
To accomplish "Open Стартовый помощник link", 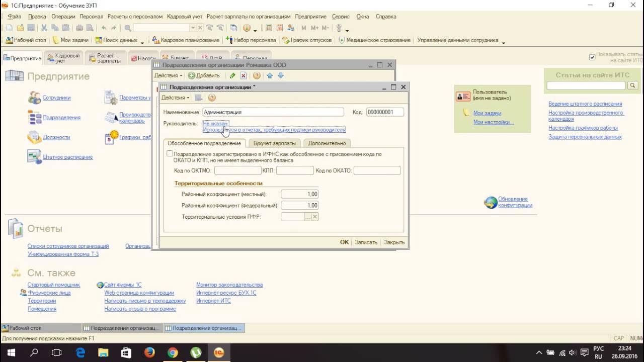I will tap(54, 285).
